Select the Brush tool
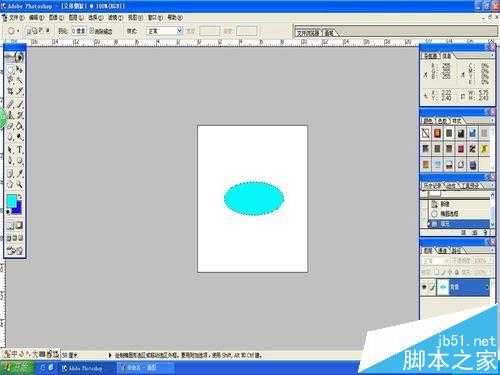The image size is (500, 375). coord(19,104)
